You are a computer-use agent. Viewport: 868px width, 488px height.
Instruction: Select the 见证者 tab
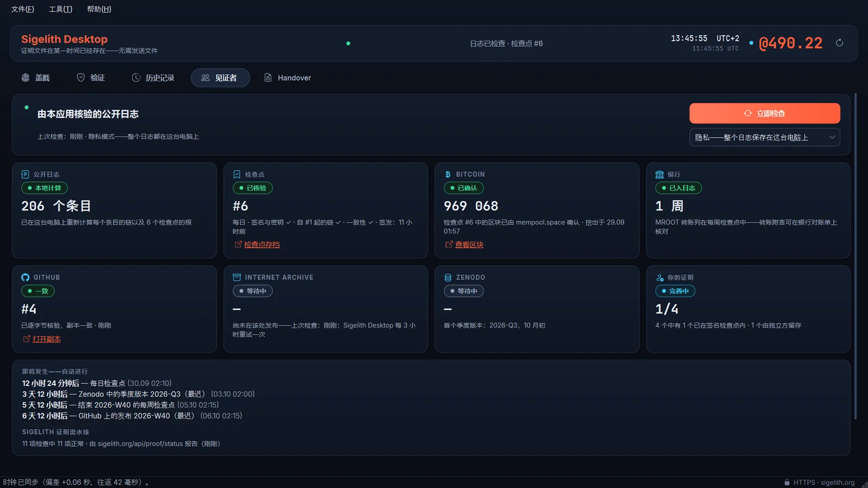point(220,78)
